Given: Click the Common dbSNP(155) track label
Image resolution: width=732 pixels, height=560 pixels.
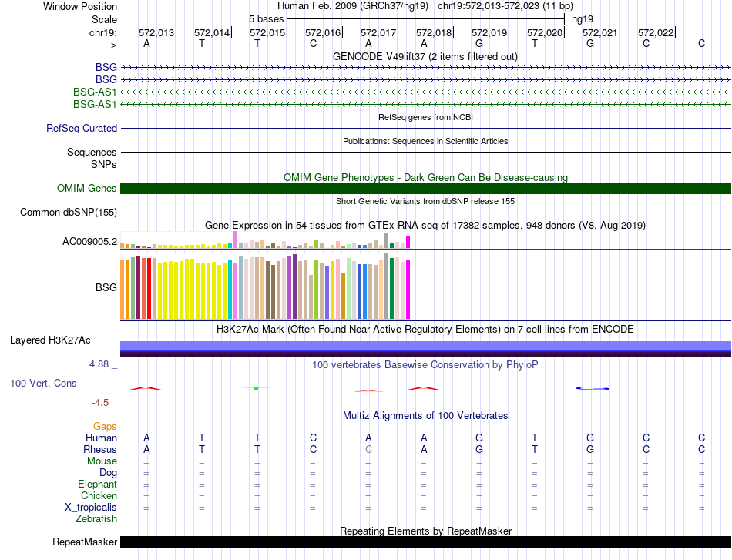Looking at the screenshot, I should (x=68, y=213).
